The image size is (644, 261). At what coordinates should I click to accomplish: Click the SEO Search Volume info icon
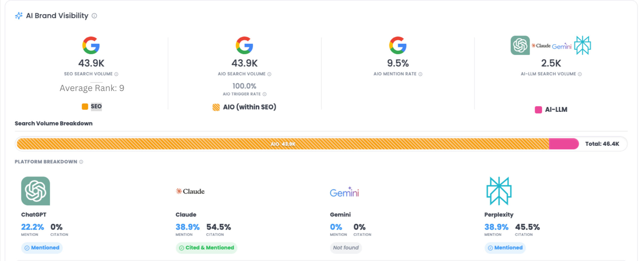point(116,74)
